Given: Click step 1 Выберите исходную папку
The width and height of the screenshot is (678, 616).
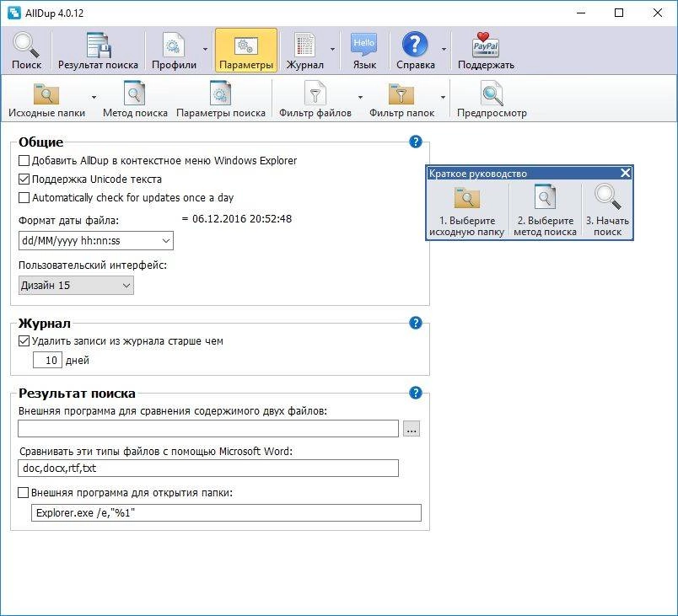Looking at the screenshot, I should coord(466,211).
